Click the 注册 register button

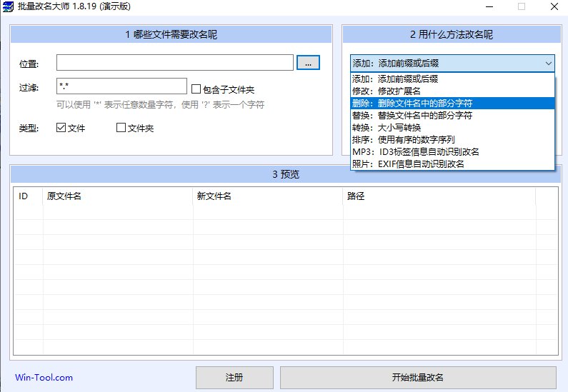234,378
